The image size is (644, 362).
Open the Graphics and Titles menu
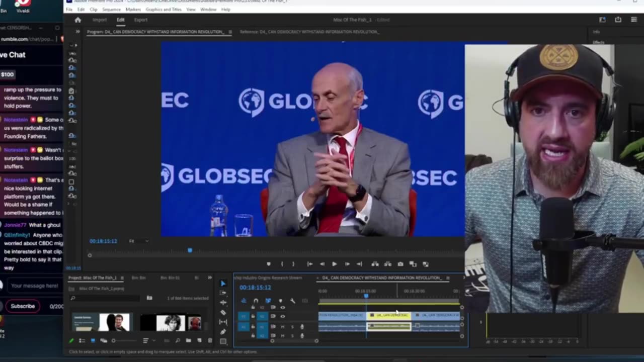point(164,10)
